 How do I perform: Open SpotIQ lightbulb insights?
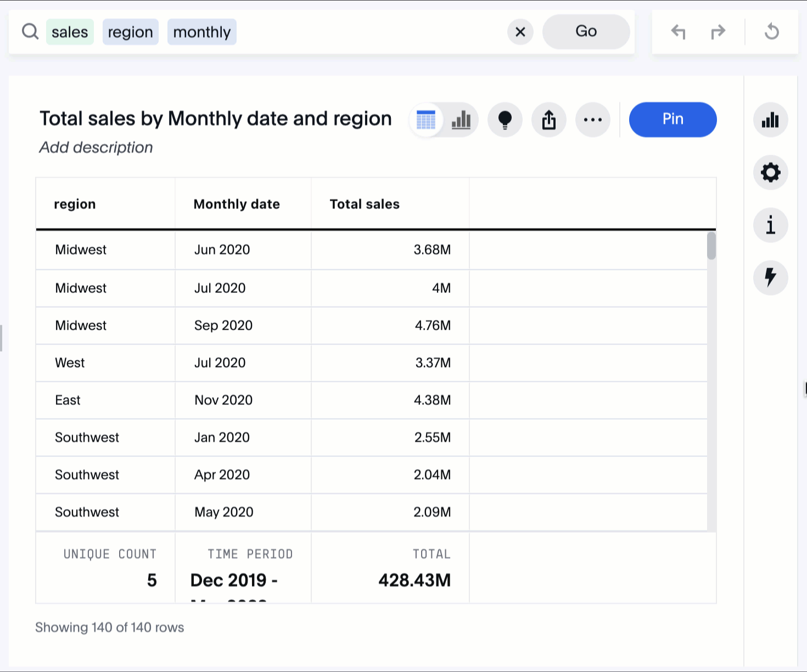[505, 120]
